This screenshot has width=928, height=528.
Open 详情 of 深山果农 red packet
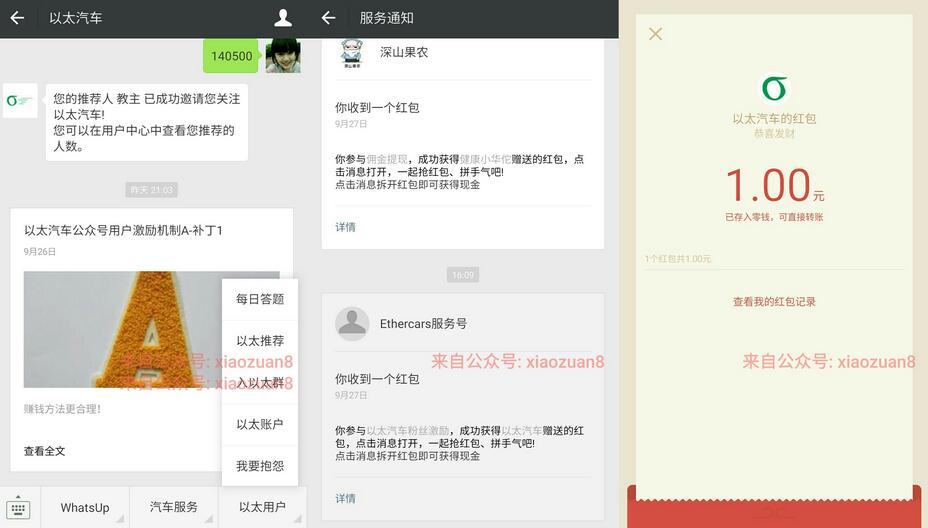pos(346,227)
